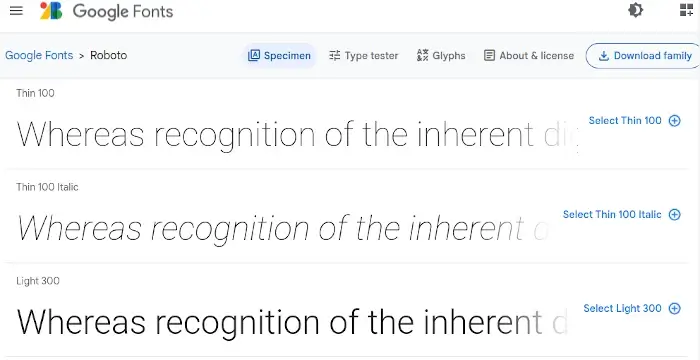Click the plus icon beside Select Thin 100 Italic
Image resolution: width=700 pixels, height=360 pixels.
tap(675, 214)
